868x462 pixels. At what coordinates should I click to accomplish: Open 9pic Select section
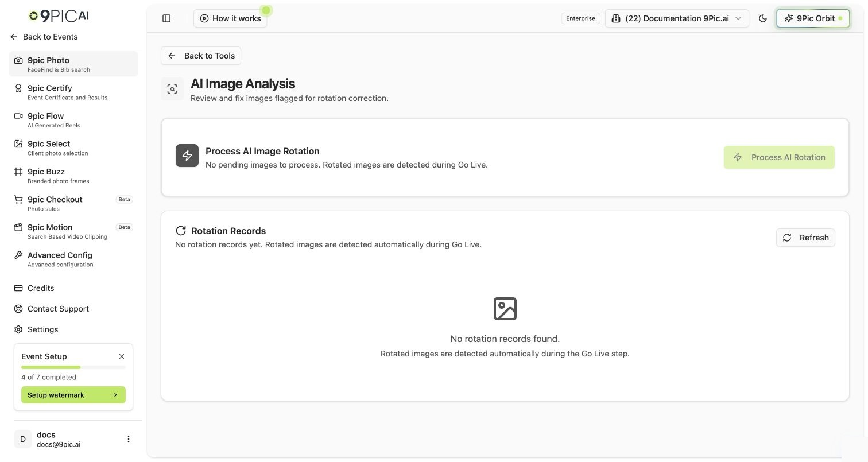coord(73,147)
